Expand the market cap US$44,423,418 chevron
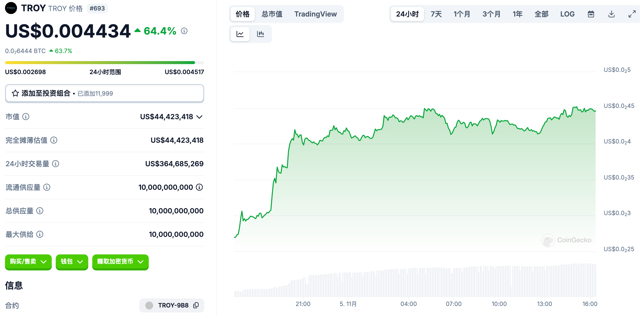644x316 pixels. (199, 117)
